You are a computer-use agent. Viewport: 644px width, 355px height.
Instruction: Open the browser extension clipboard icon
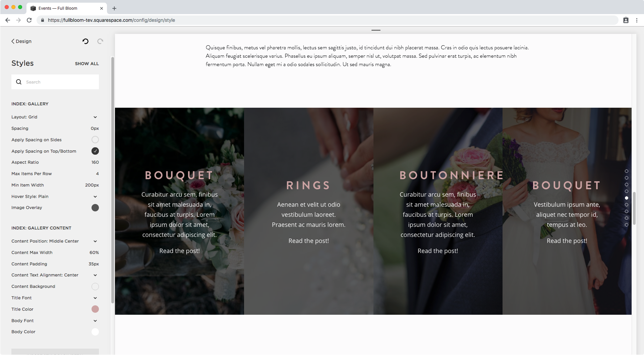(626, 20)
